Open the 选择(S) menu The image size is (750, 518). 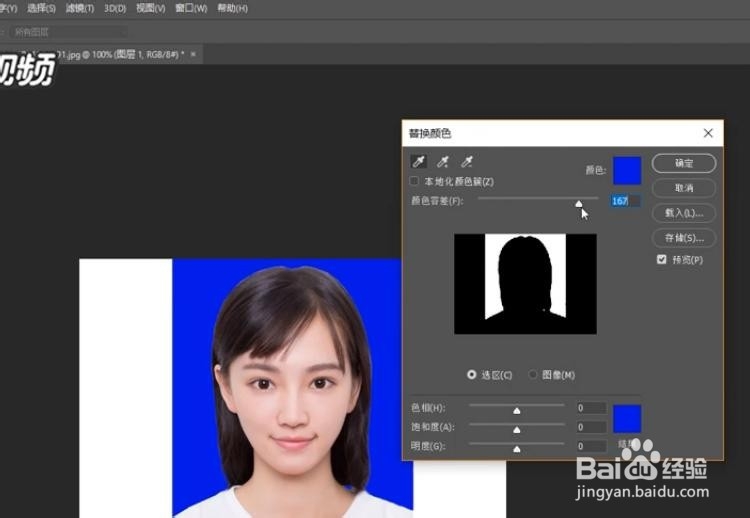(x=41, y=8)
